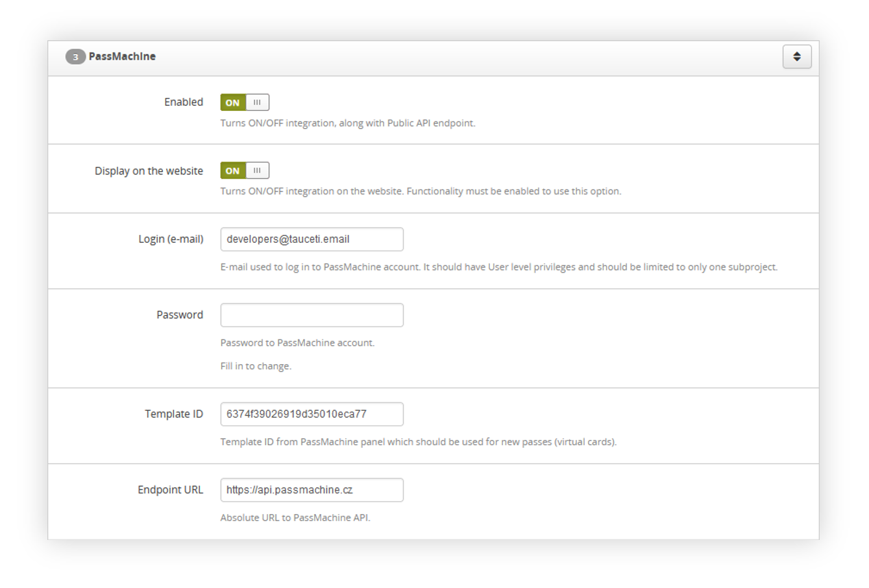Click the 'Template ID from PassMachine panel' description
This screenshot has width=869, height=588.
coord(419,442)
